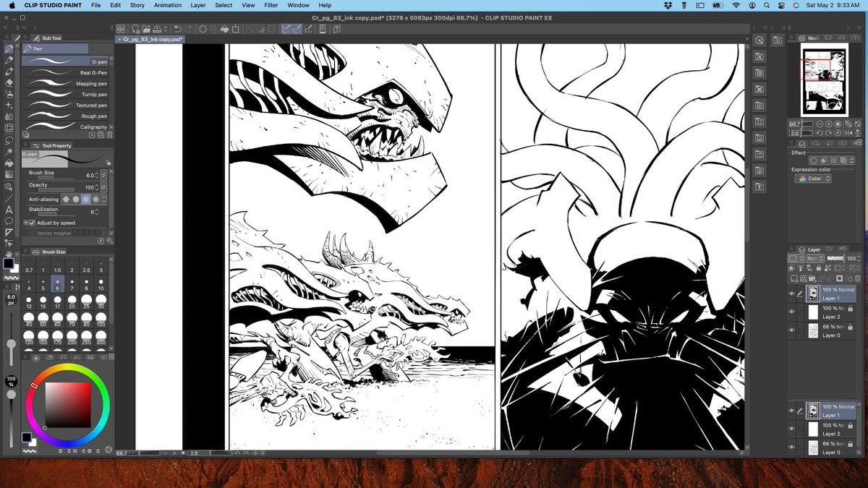Click the wrench icon in Tool Property
Screen dimensions: 868x488
109,241
